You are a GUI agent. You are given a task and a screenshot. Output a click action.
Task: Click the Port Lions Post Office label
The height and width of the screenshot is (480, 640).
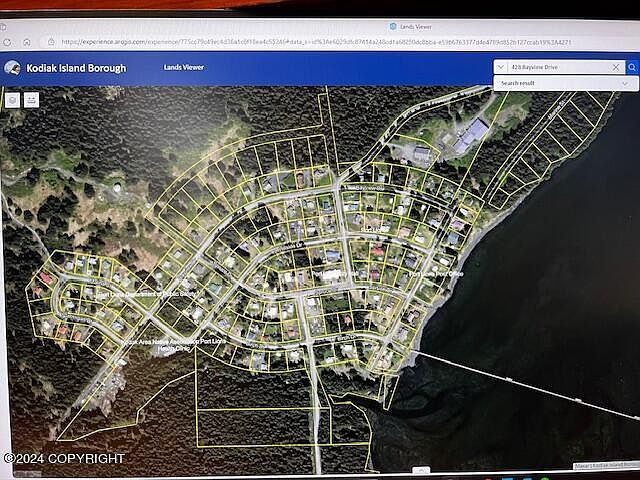tap(435, 272)
